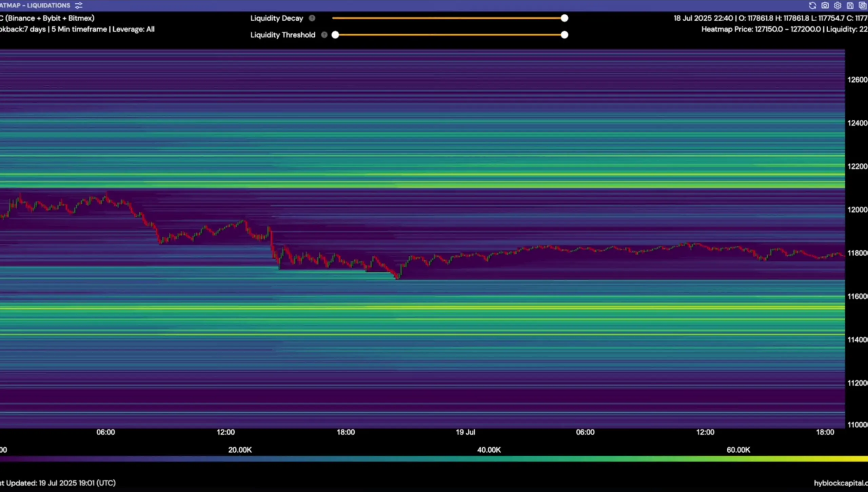Click the 19 Jul date marker on time axis
The image size is (868, 492).
coord(465,432)
